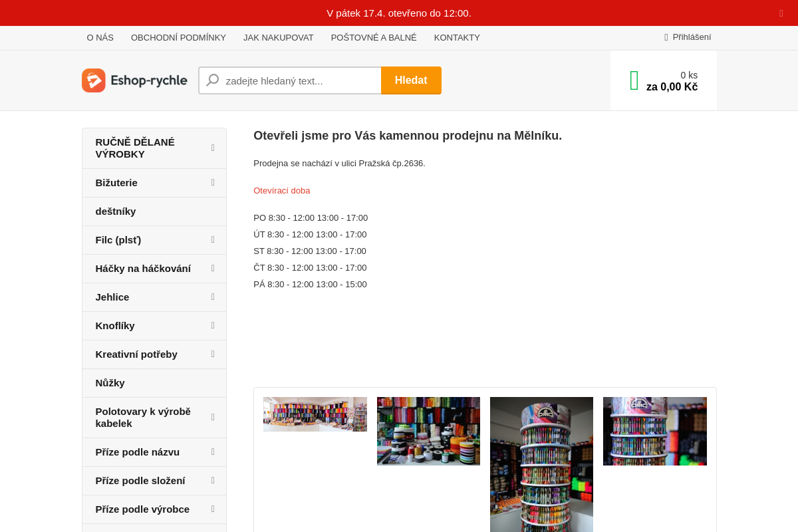Click the magnifier icon in search field
Image resolution: width=798 pixels, height=532 pixels.
click(x=213, y=80)
